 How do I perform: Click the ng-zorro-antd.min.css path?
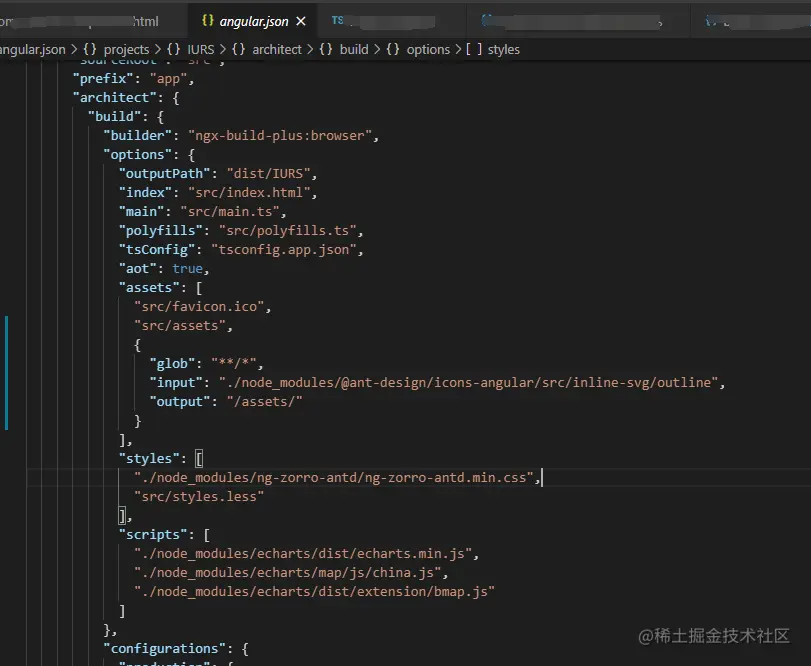(x=334, y=478)
